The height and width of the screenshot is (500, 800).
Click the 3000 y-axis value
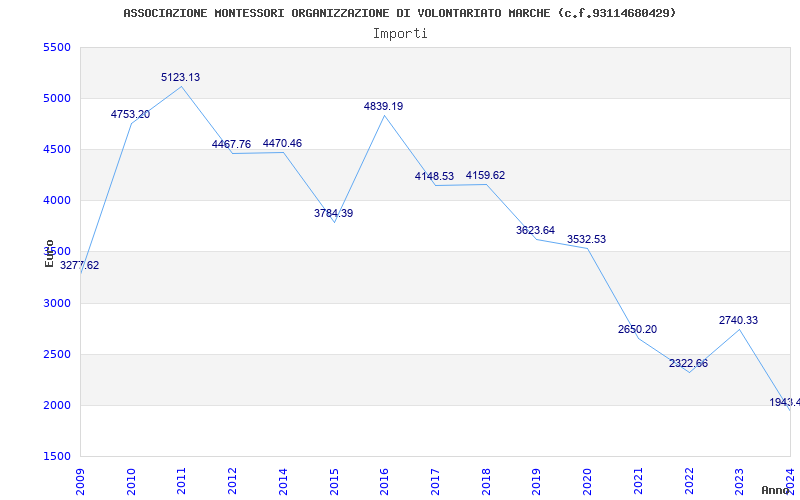[57, 304]
